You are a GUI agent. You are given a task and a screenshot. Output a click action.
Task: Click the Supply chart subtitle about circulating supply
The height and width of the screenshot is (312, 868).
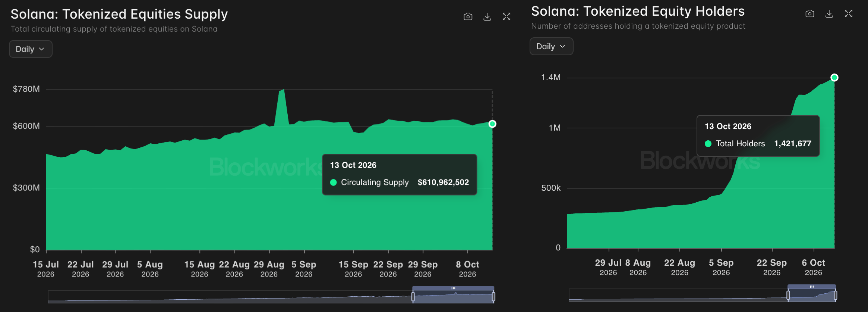click(x=114, y=29)
